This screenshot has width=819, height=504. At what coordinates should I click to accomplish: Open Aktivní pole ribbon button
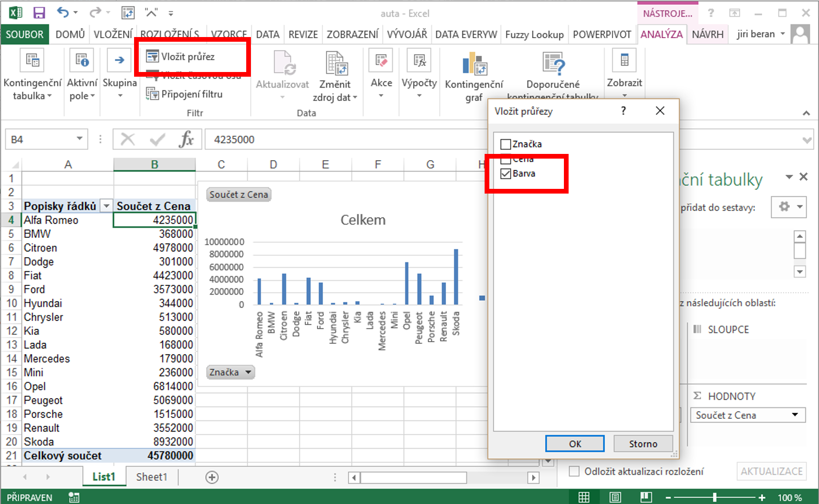tap(82, 75)
